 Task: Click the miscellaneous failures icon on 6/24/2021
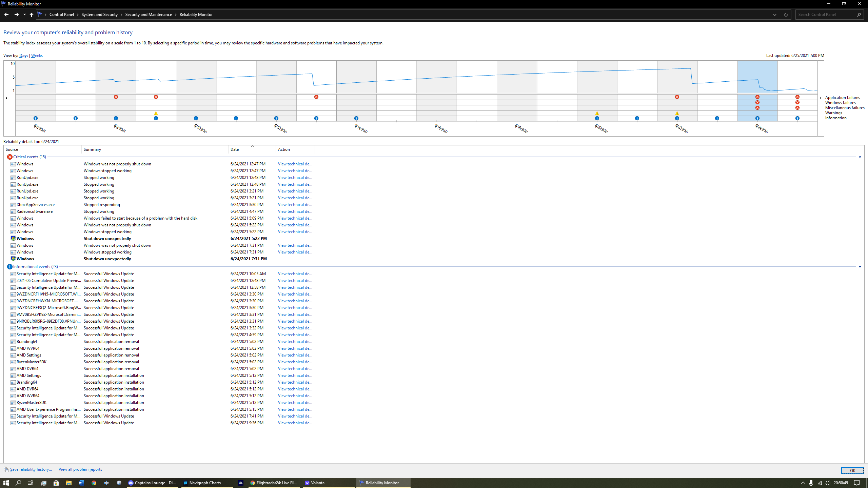pos(757,108)
